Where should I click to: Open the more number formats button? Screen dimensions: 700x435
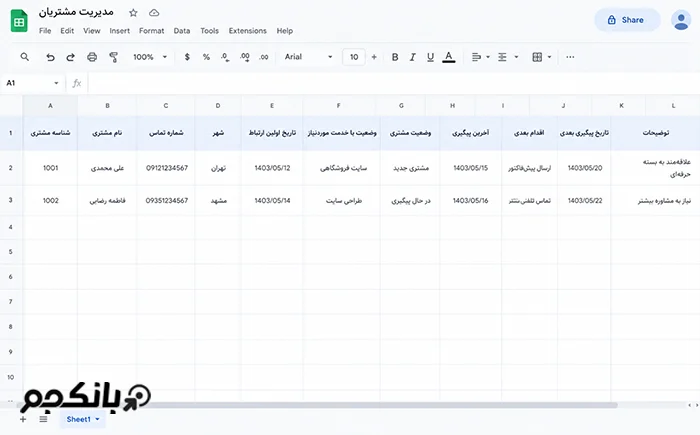[264, 57]
